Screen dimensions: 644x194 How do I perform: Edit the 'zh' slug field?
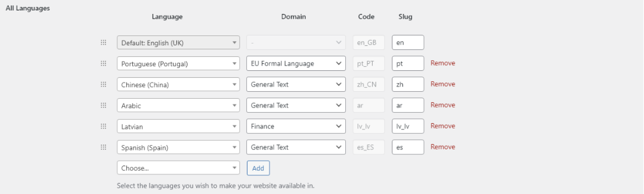pyautogui.click(x=408, y=84)
